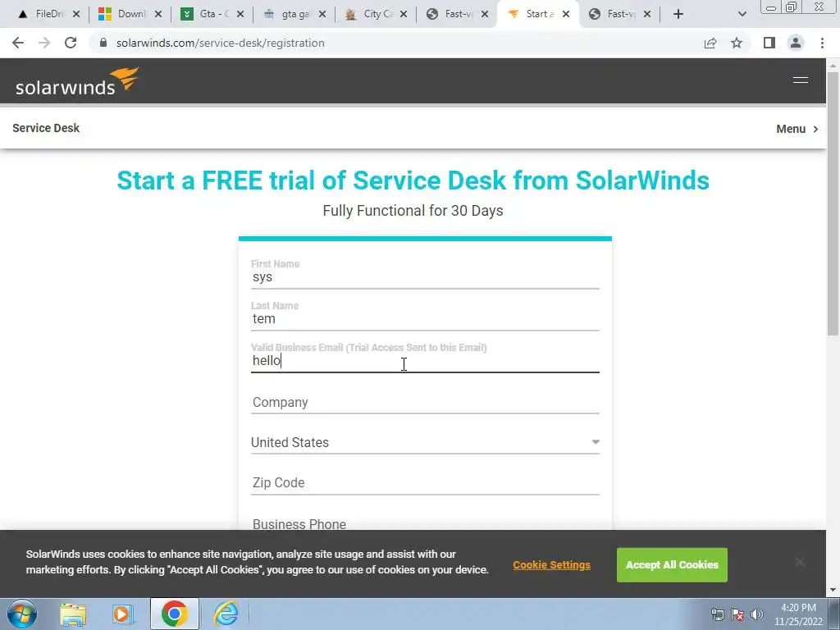Click the browser forward arrow
This screenshot has width=840, height=630.
coord(44,43)
